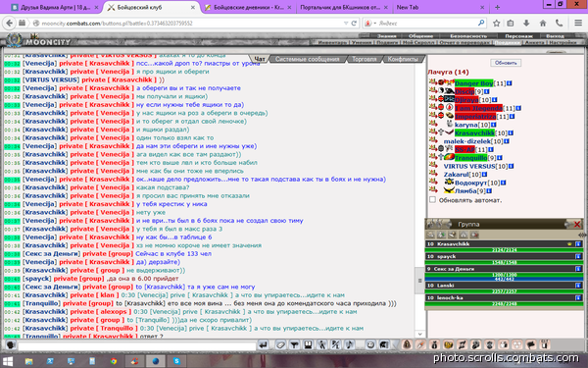
Task: Click the send message arrow icon
Action: point(263,344)
